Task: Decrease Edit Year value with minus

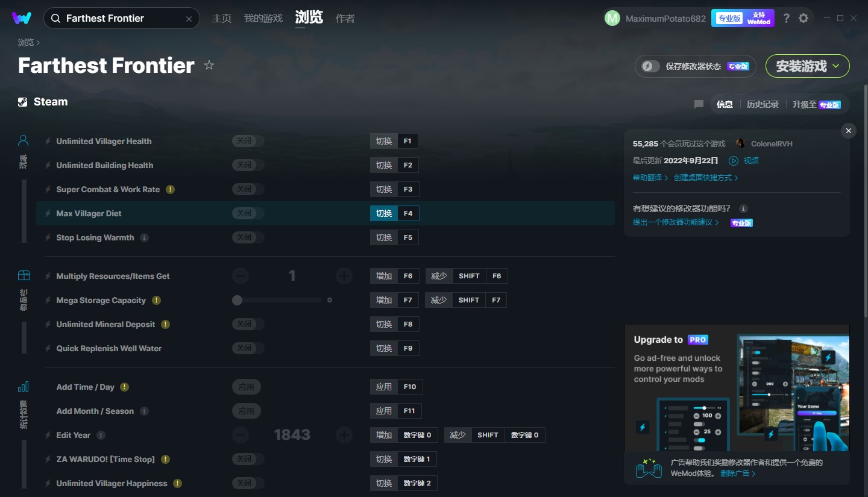Action: coord(241,435)
